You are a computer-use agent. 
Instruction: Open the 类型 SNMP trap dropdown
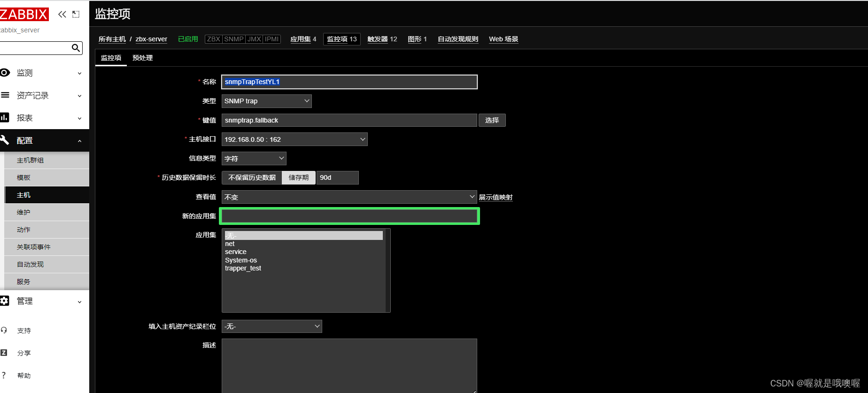266,101
